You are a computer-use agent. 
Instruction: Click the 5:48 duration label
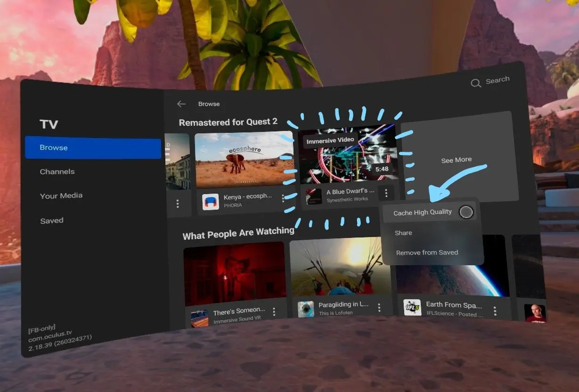[x=382, y=169]
